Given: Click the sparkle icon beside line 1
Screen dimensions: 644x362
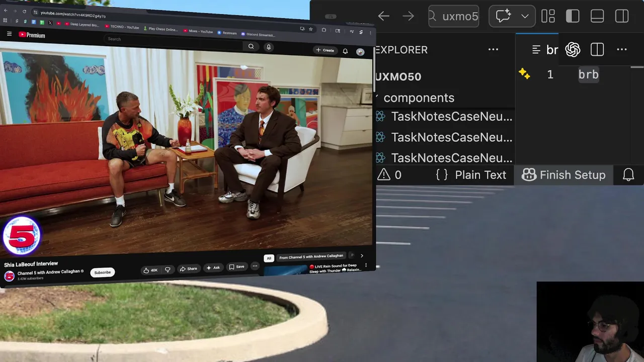Looking at the screenshot, I should pos(525,74).
